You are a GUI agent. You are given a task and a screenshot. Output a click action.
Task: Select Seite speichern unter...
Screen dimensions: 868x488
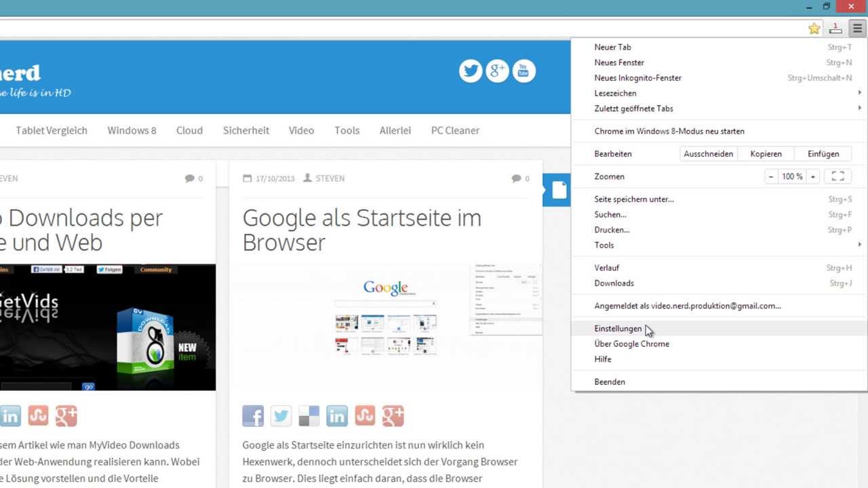tap(719, 199)
